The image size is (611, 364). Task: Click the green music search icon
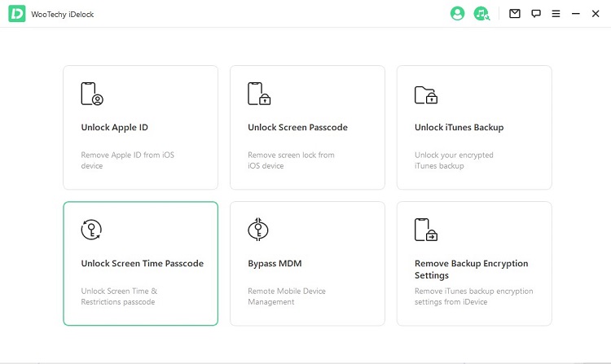click(x=481, y=14)
